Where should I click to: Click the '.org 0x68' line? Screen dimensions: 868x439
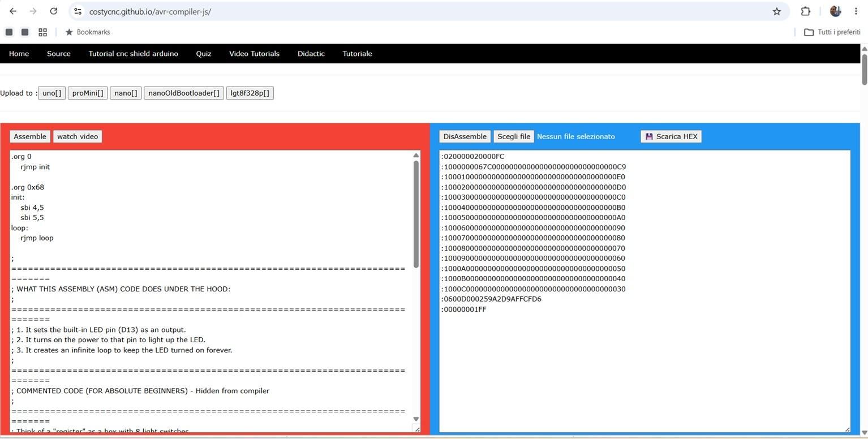tap(28, 187)
